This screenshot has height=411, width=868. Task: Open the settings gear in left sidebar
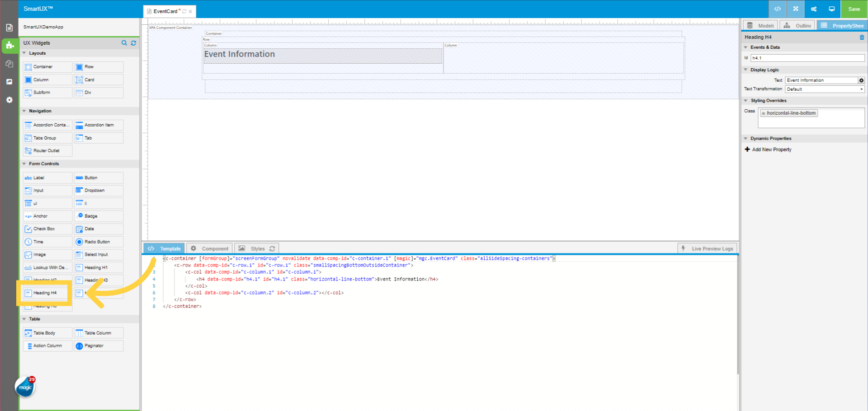click(x=9, y=100)
